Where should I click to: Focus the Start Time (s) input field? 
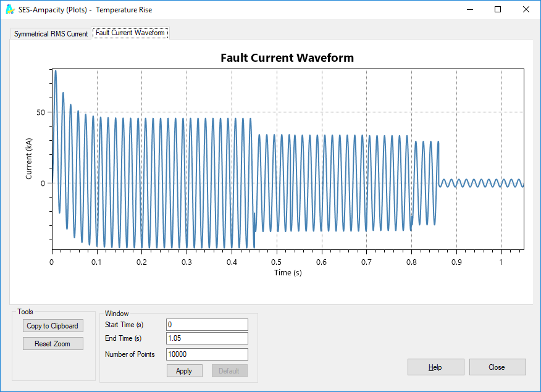(207, 325)
